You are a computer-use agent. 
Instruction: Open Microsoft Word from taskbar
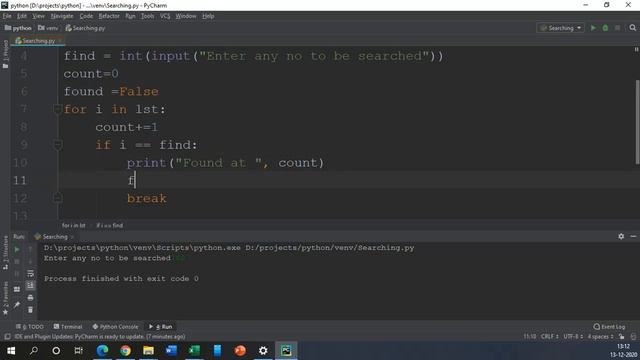(171, 351)
